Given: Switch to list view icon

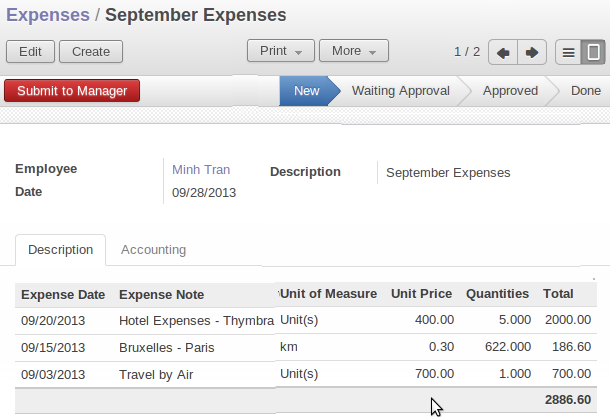Looking at the screenshot, I should tap(568, 52).
